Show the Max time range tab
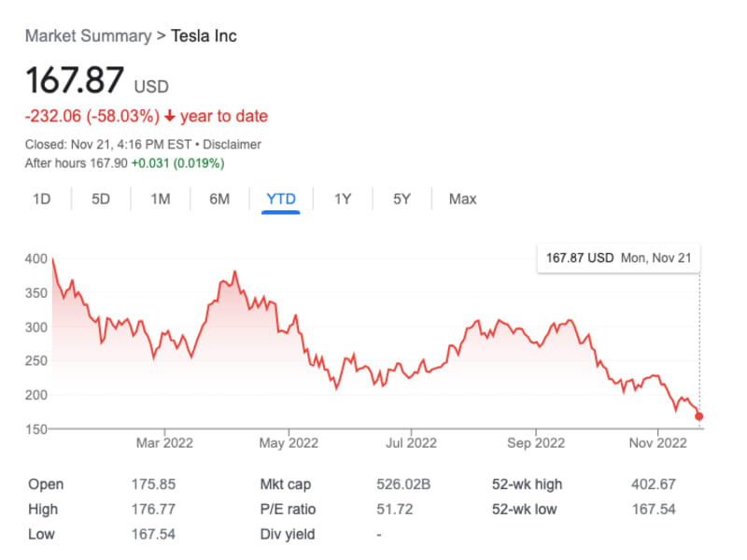Viewport: 747px width, 560px height. point(462,199)
